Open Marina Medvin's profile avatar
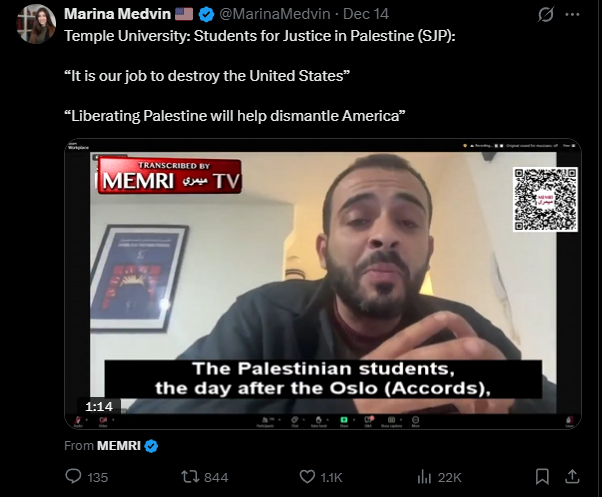 [x=36, y=24]
